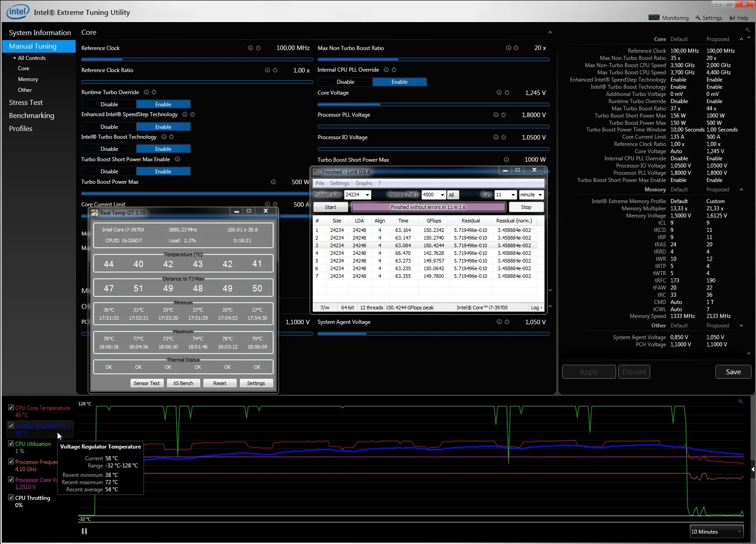The height and width of the screenshot is (544, 756).
Task: Click Log in LinX status bar
Action: [536, 308]
